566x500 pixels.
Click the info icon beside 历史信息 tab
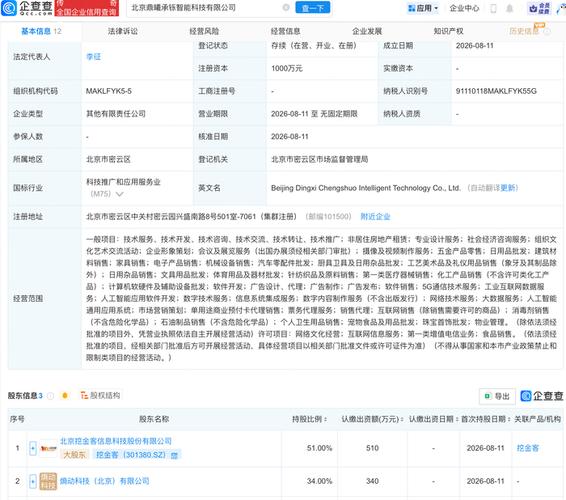coord(547,31)
